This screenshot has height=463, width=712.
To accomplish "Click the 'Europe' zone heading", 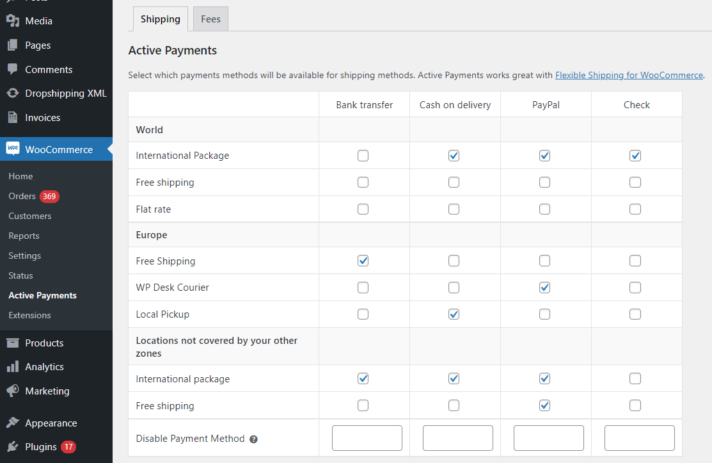I will pyautogui.click(x=151, y=235).
